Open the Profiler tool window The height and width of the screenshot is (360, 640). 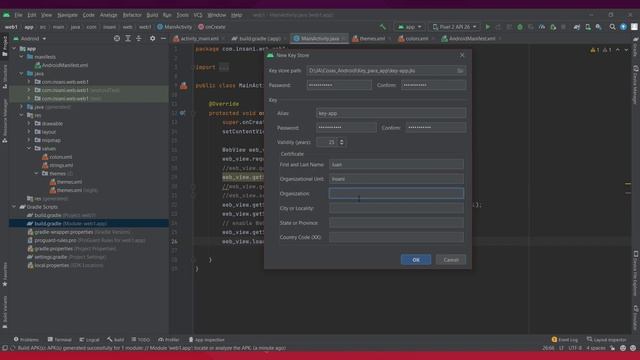pos(169,340)
